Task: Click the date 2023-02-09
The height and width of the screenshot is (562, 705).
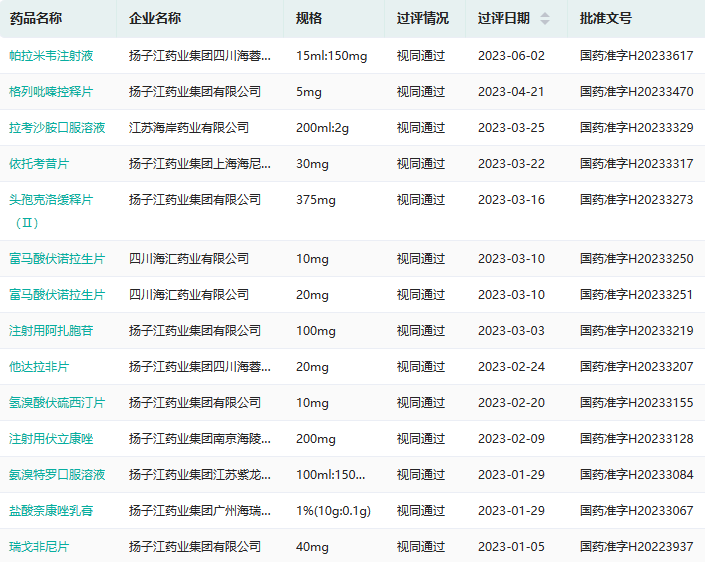Action: pyautogui.click(x=511, y=439)
